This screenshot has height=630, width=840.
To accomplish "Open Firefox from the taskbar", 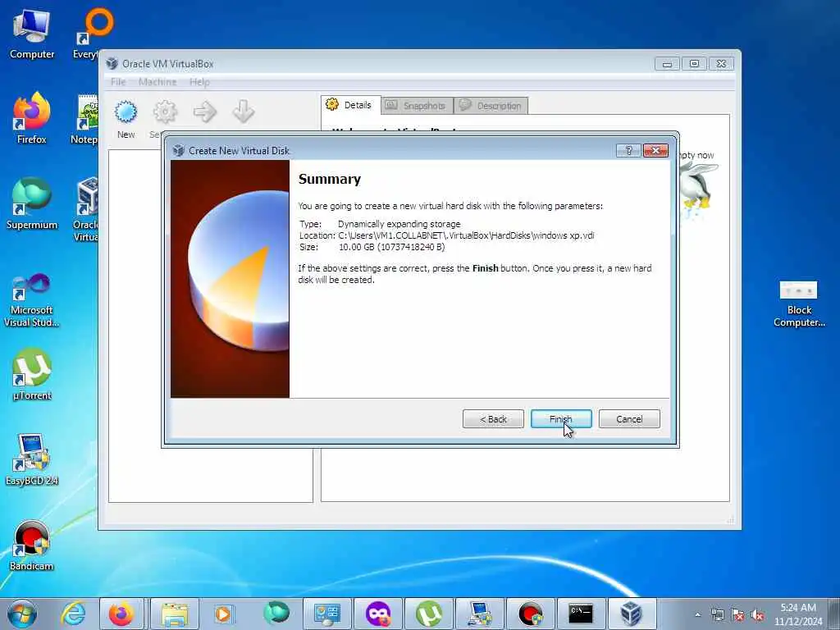I will tap(121, 614).
